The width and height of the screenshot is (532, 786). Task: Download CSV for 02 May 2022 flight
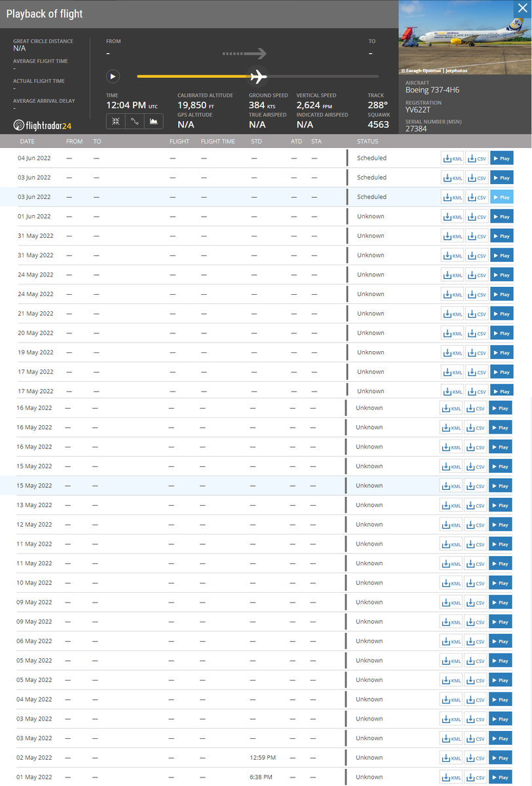[476, 758]
